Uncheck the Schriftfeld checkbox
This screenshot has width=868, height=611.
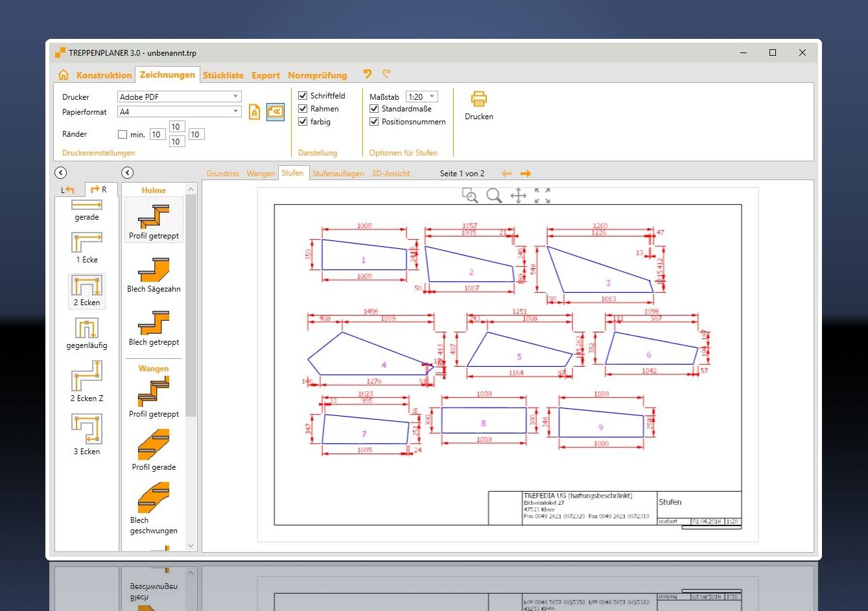[x=303, y=96]
